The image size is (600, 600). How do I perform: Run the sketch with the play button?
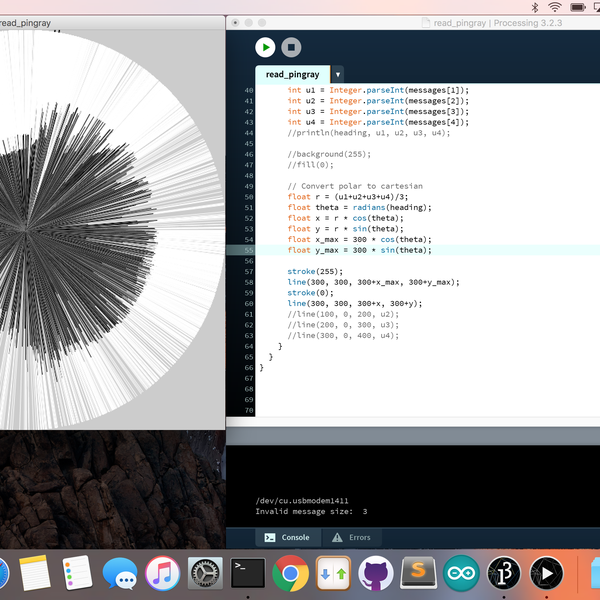tap(265, 47)
